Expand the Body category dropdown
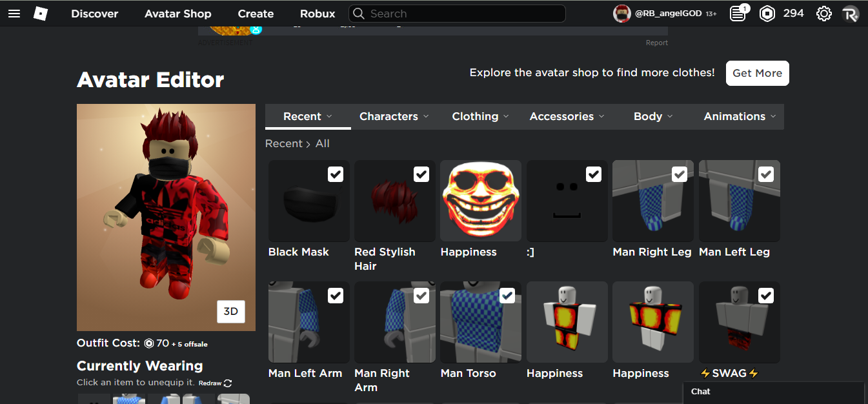Viewport: 868px width, 404px height. (x=653, y=117)
